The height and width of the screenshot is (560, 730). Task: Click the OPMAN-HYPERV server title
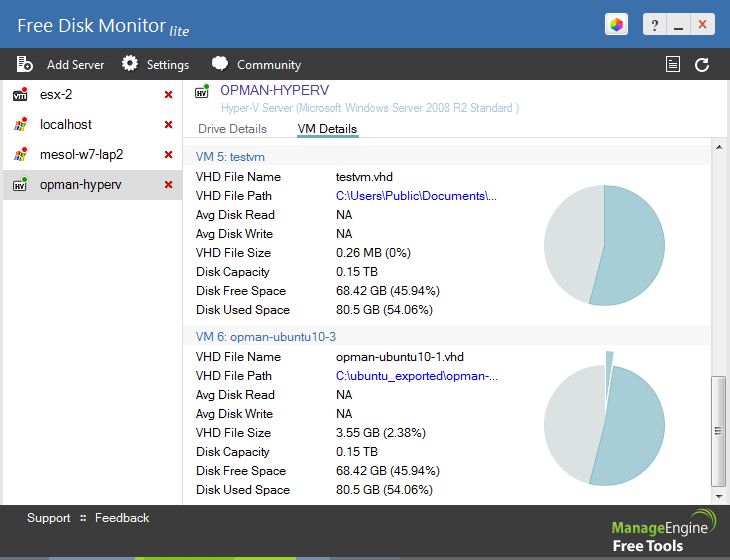(275, 90)
